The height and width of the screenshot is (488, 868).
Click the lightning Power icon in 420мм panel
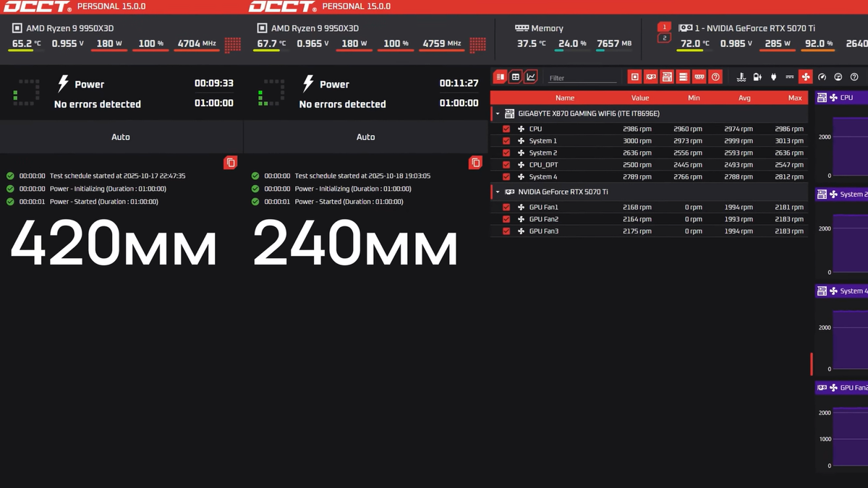click(63, 84)
